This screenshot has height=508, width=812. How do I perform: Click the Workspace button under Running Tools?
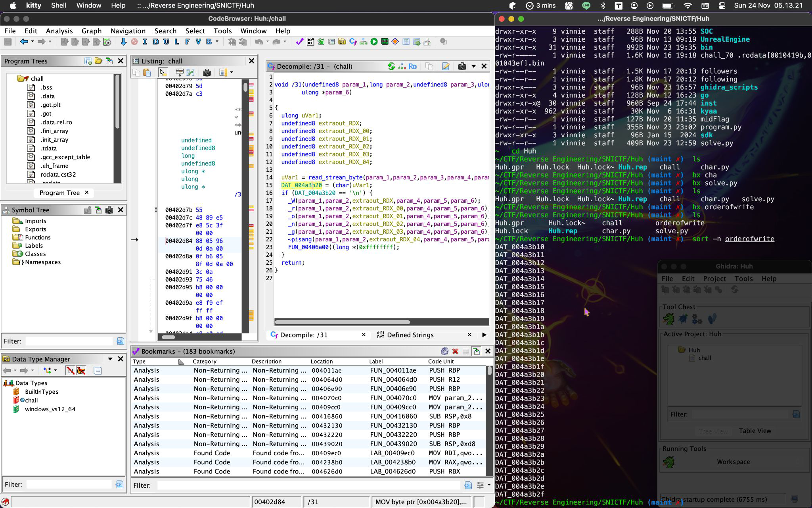733,462
